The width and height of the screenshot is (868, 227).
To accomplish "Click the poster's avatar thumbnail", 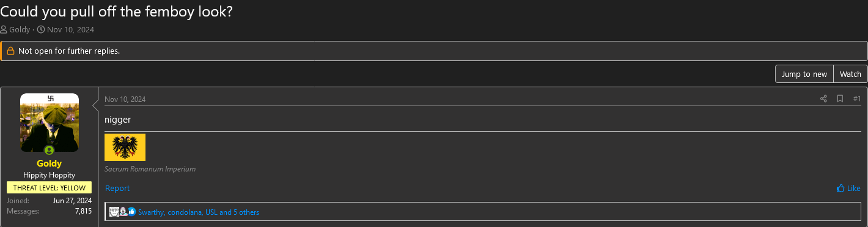I will pyautogui.click(x=50, y=123).
